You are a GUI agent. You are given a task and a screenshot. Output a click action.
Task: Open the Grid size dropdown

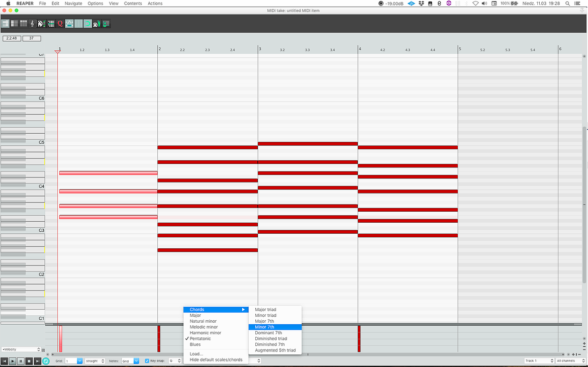tap(73, 361)
